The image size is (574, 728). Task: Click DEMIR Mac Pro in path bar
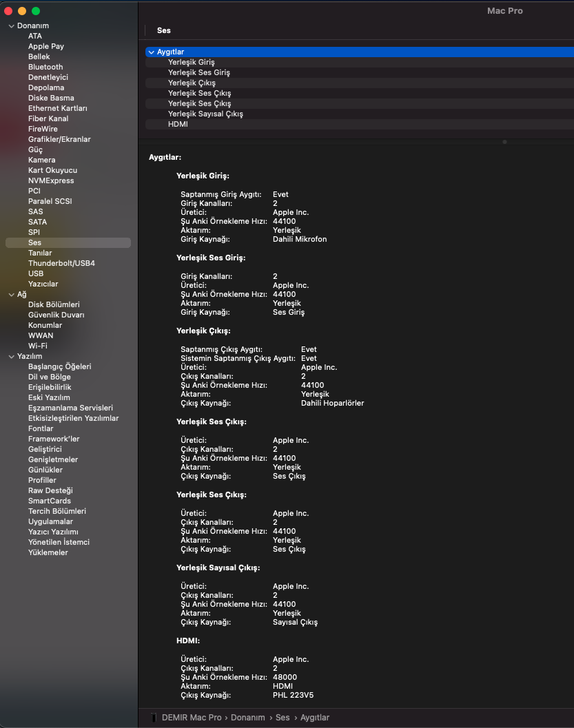192,717
